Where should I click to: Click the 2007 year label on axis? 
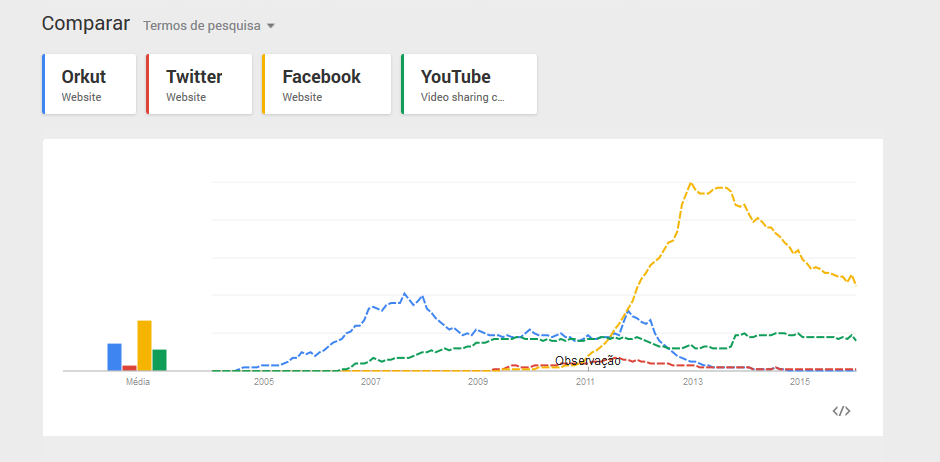point(370,382)
